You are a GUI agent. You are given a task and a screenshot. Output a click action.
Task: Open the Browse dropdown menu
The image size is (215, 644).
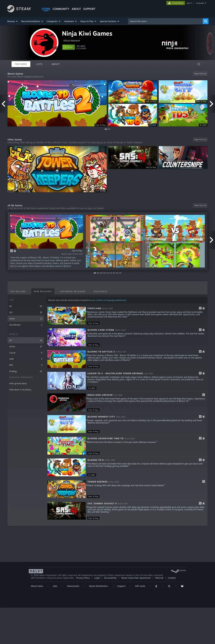pyautogui.click(x=12, y=22)
